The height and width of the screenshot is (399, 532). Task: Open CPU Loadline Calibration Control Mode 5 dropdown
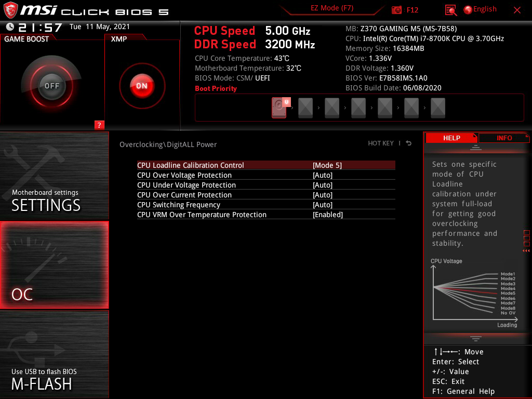pos(327,165)
